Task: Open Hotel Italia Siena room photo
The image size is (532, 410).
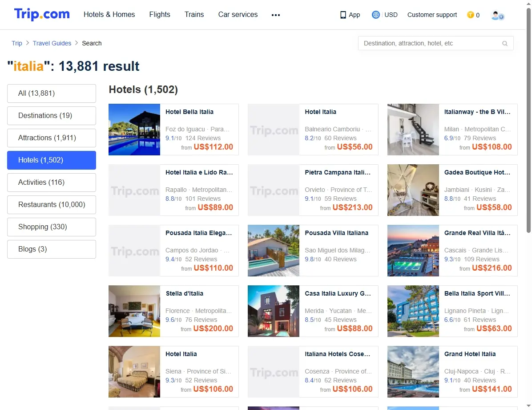Action: tap(134, 372)
